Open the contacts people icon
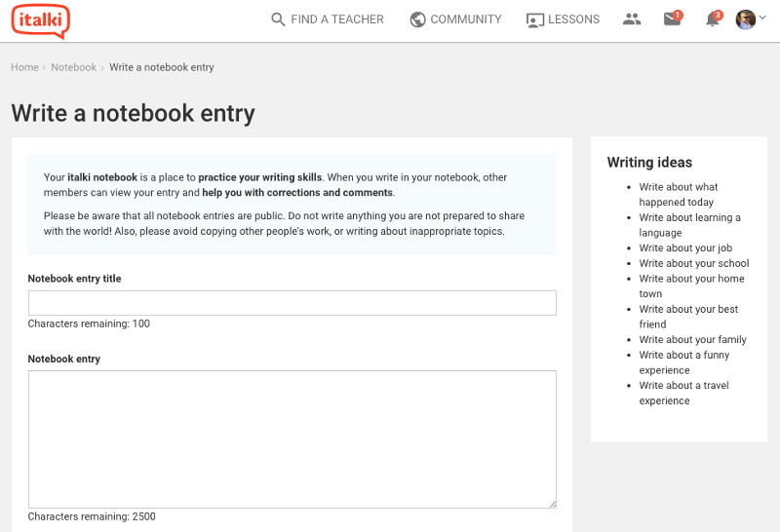This screenshot has height=532, width=780. point(632,19)
